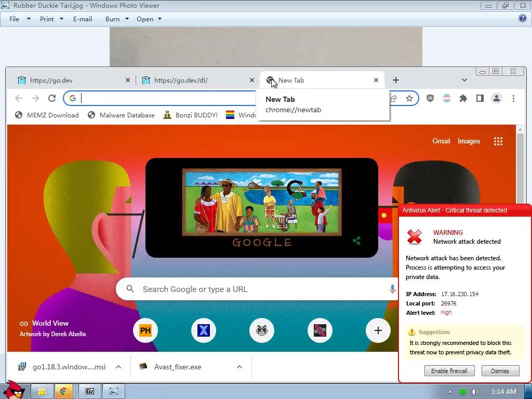Screen dimensions: 532x399
Task: Open the pink arrow shortcut tile
Action: (320, 330)
